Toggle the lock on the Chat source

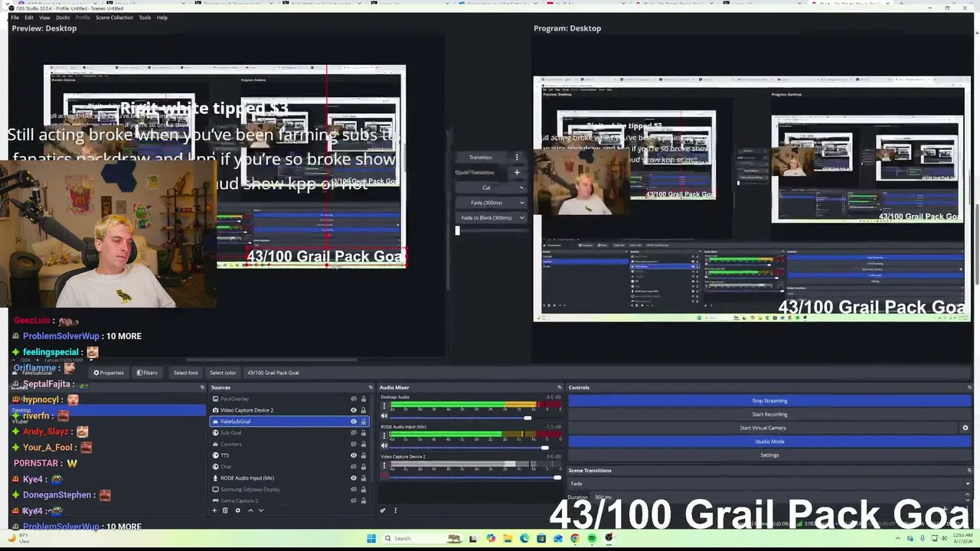(363, 467)
